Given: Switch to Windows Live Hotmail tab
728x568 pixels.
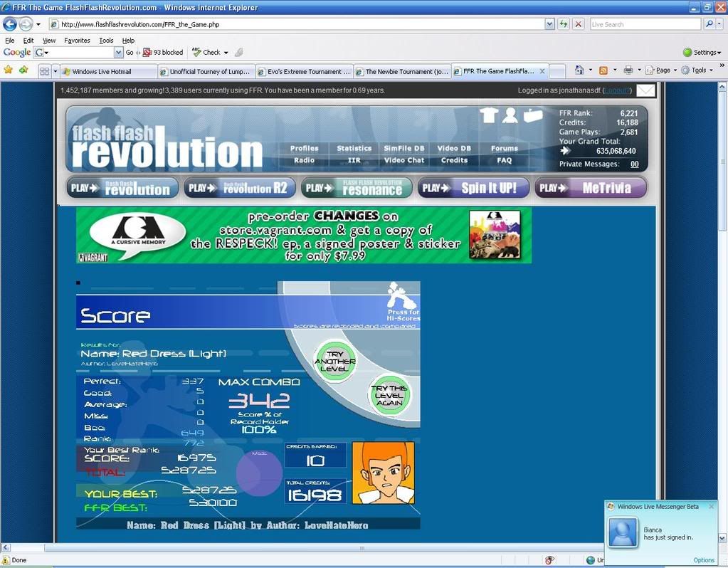Looking at the screenshot, I should [108, 72].
